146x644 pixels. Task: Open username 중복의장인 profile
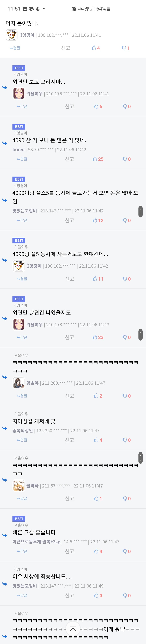point(23,430)
